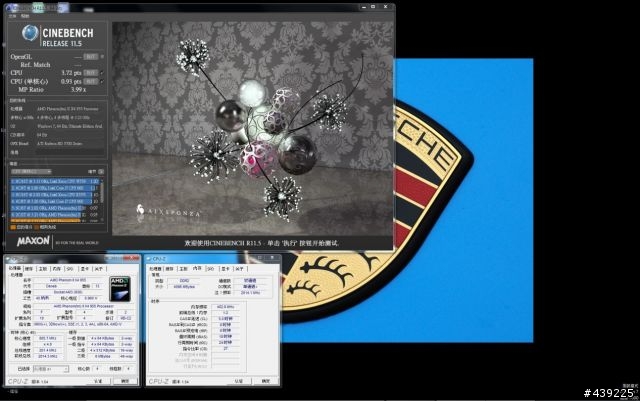This screenshot has height=401, width=640.
Task: Open 显卡 tab in CPU-Z processor window
Action: [84, 269]
